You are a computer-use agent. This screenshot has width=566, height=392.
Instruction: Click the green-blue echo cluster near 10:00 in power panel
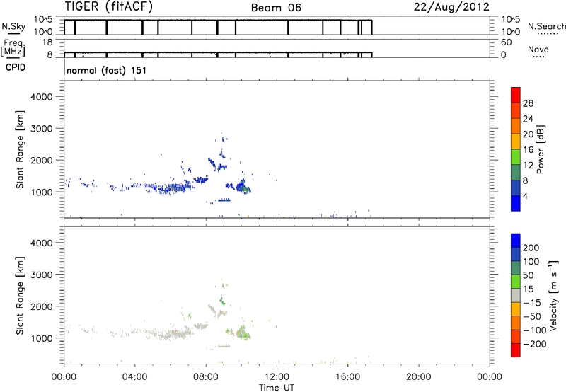click(243, 187)
